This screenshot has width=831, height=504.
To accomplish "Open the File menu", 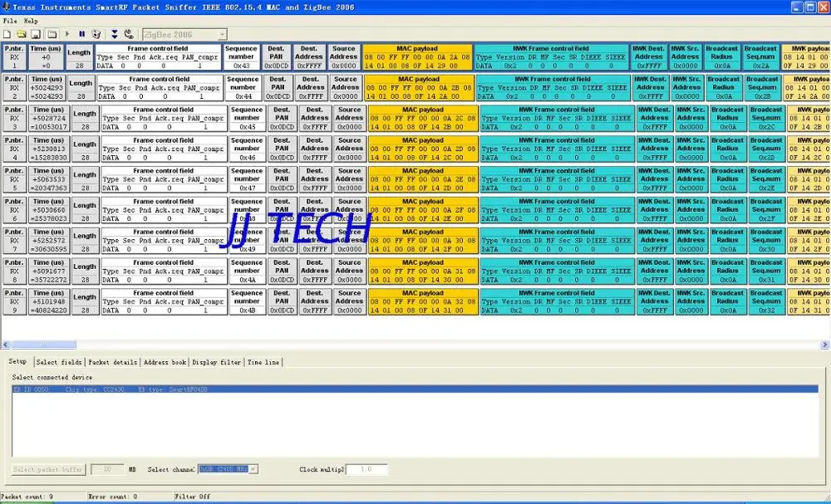I will point(9,21).
